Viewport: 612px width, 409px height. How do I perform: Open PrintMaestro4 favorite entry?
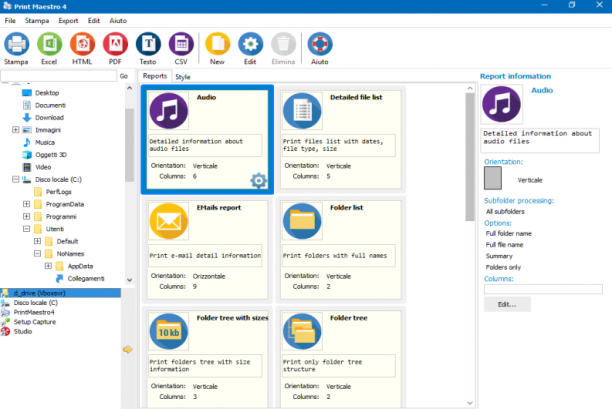point(34,312)
